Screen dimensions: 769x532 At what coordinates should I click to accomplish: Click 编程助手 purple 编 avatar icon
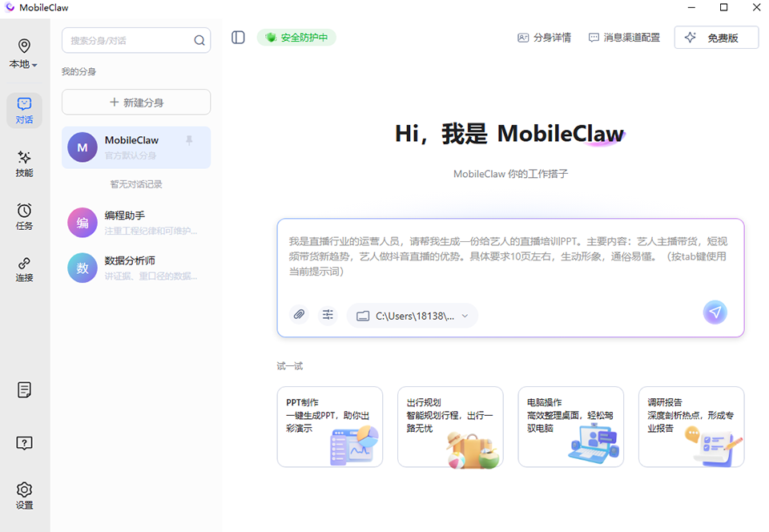pos(83,223)
